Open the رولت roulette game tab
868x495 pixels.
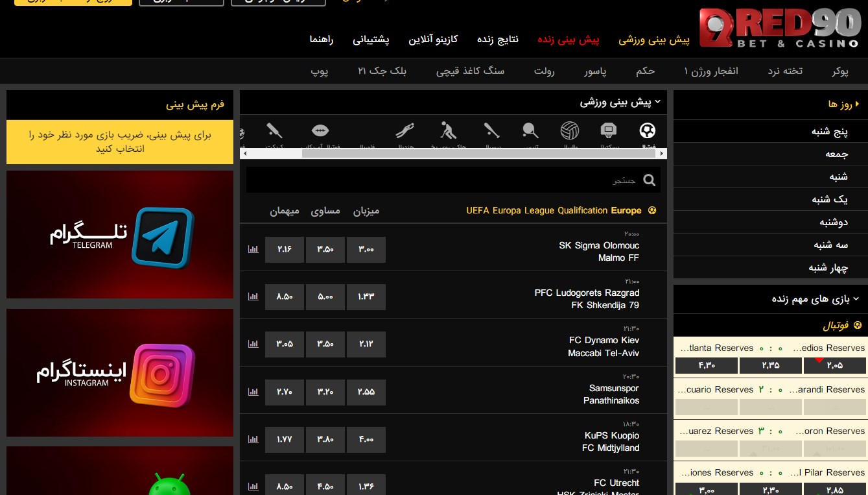545,71
